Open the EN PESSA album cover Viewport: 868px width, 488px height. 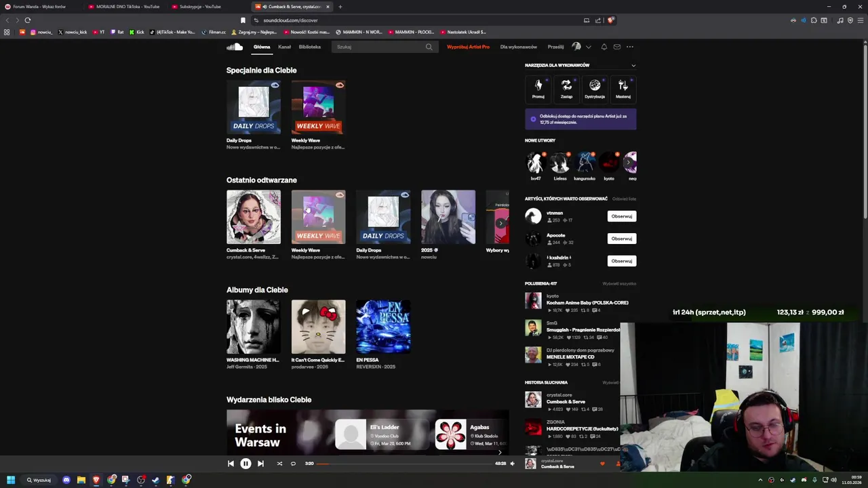tap(383, 327)
